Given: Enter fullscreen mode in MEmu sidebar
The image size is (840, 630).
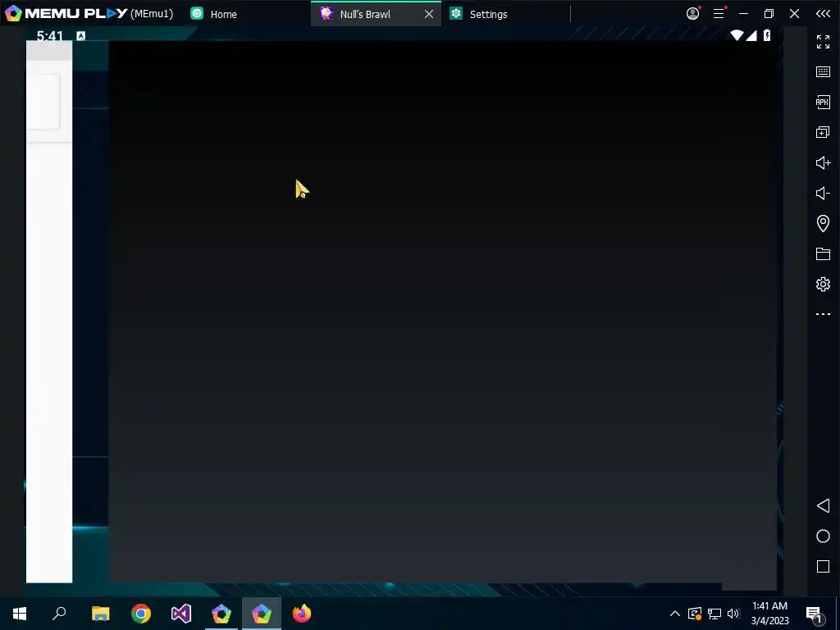Looking at the screenshot, I should [x=823, y=41].
